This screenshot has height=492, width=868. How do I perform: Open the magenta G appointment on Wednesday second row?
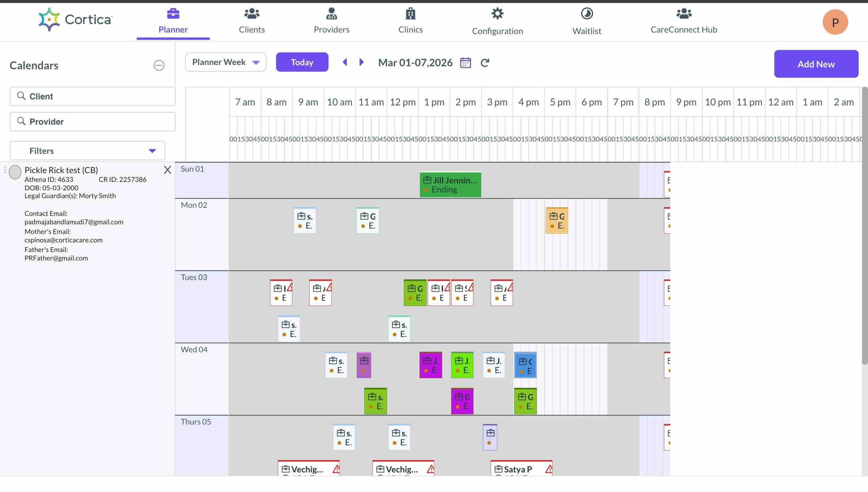462,401
